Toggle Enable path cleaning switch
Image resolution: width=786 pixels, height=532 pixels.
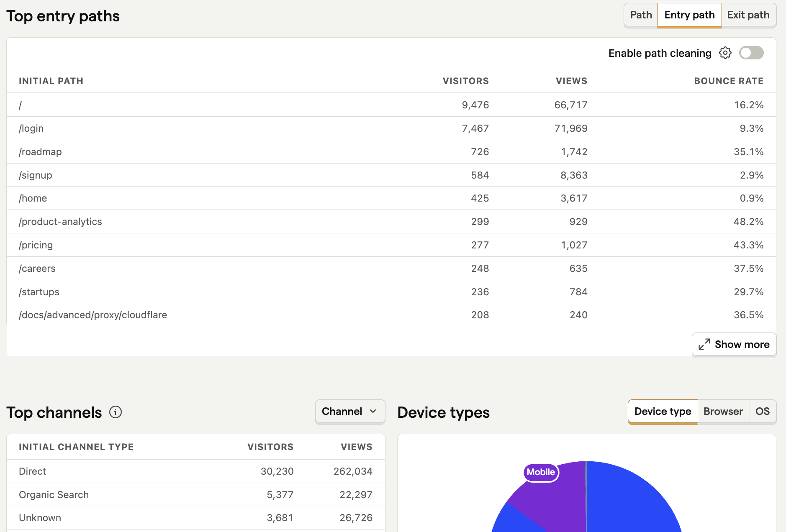pos(751,53)
